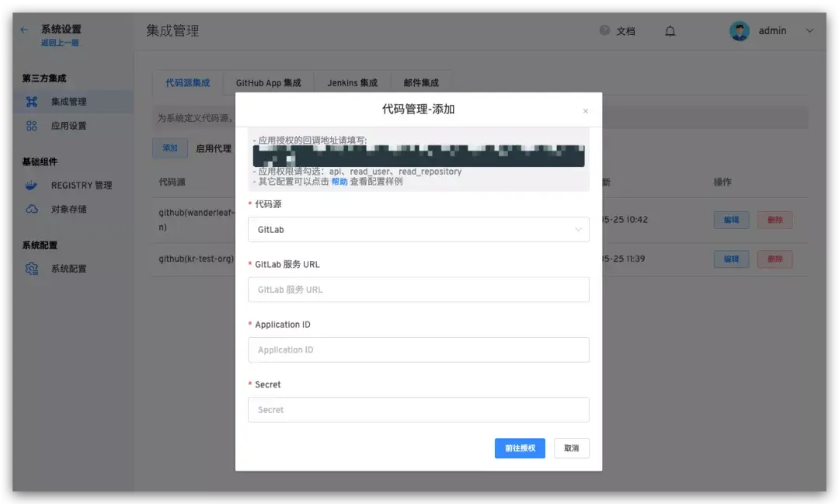
Task: Select the Jenkins 集成 tab
Action: (353, 82)
